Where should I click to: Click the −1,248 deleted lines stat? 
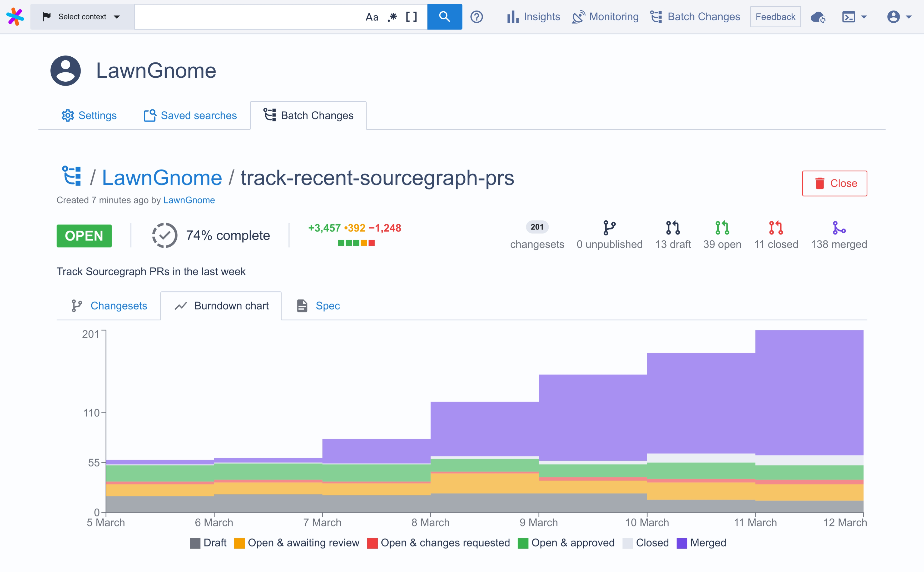385,228
